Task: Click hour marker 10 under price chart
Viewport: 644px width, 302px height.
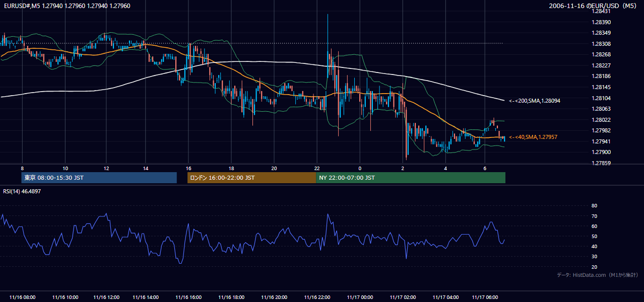Action: pyautogui.click(x=65, y=168)
